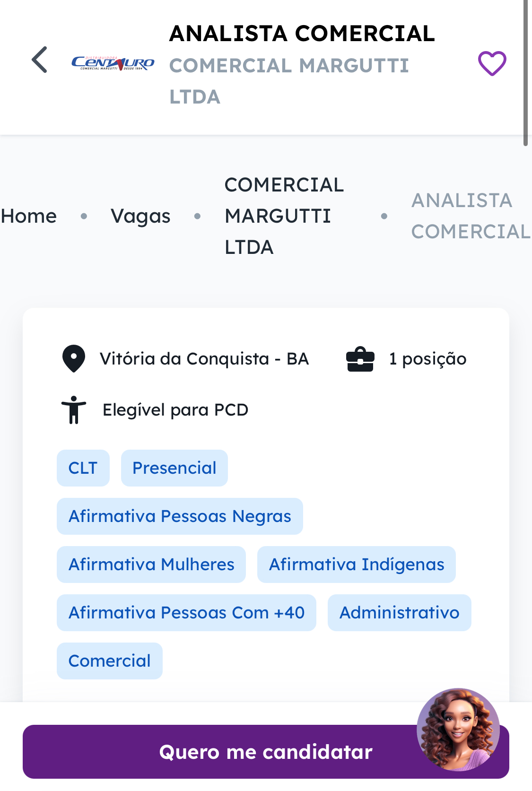Select the Administrativo tag

400,613
